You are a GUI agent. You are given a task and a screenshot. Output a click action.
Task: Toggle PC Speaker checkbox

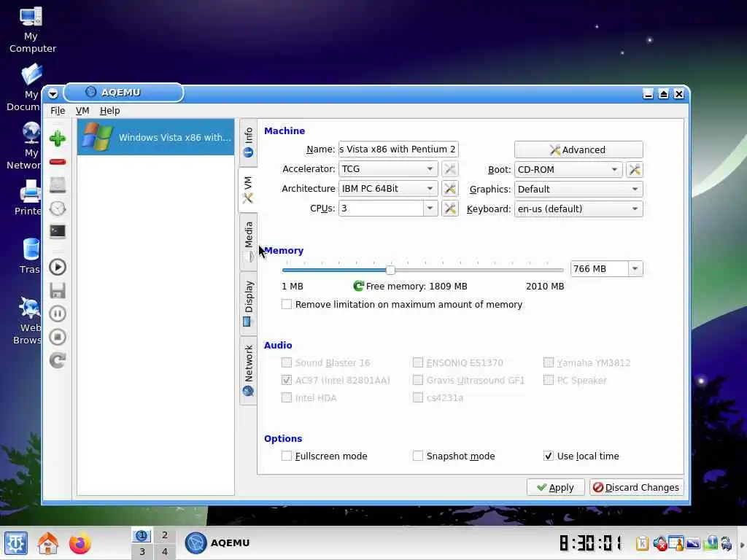549,380
